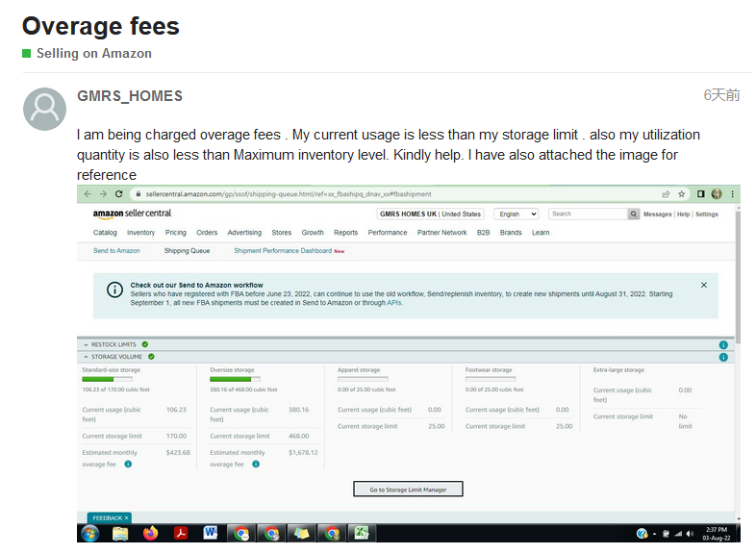This screenshot has width=756, height=554.
Task: Click the browser back arrow
Action: click(x=88, y=194)
